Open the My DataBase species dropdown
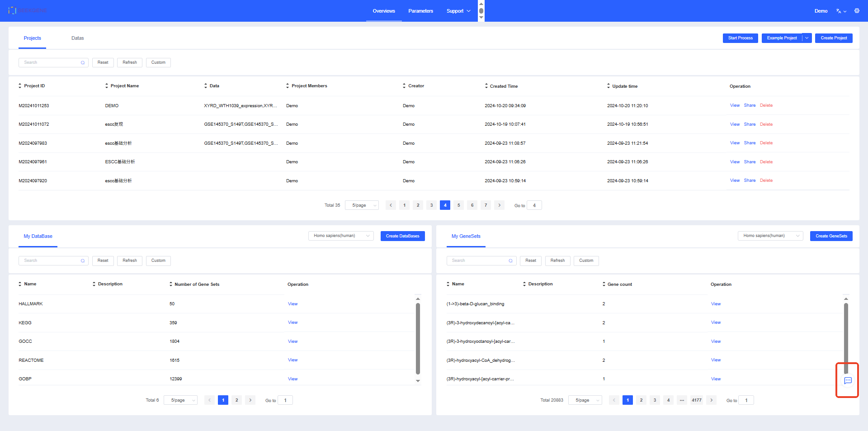868x431 pixels. (x=341, y=236)
